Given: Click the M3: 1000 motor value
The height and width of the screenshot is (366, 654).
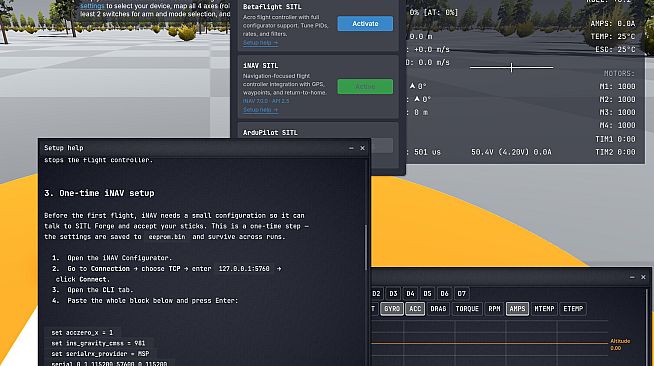Looking at the screenshot, I should point(618,112).
